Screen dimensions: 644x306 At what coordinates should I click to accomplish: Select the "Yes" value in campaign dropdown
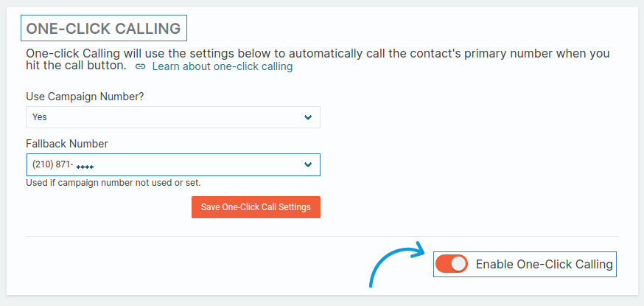pos(40,117)
